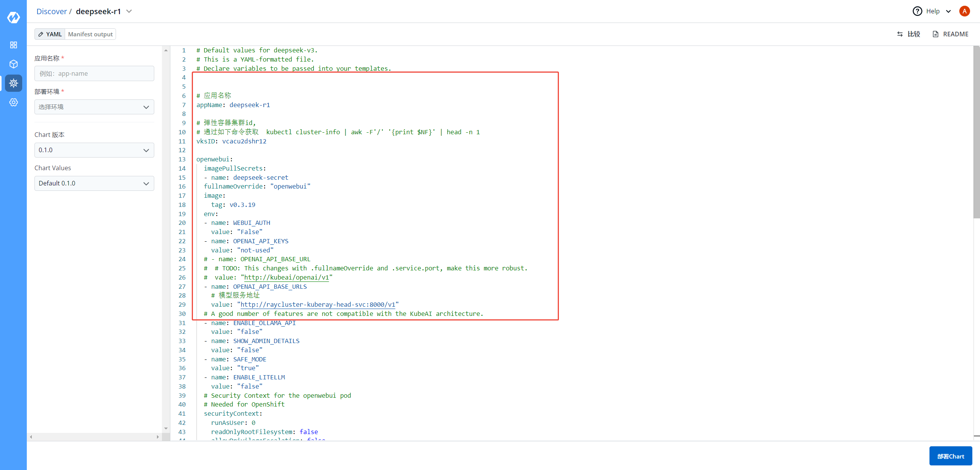Click the Help question mark icon
This screenshot has width=980, height=470.
point(917,11)
